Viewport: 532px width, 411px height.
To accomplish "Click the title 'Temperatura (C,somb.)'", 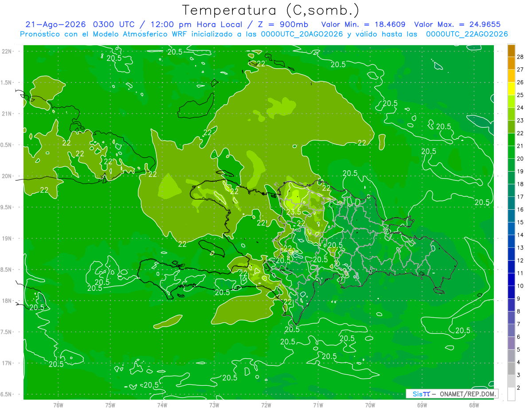I will 270,10.
